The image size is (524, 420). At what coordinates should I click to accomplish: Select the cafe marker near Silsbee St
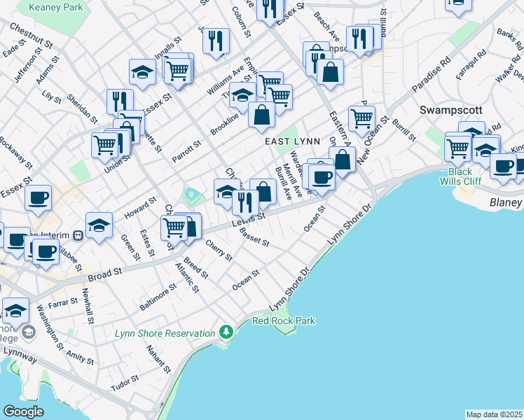[x=46, y=253]
